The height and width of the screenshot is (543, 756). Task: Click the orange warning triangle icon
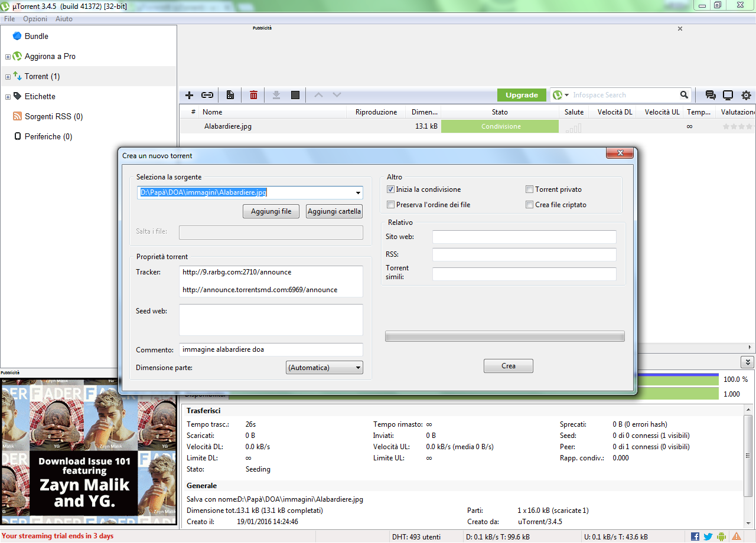click(x=737, y=537)
